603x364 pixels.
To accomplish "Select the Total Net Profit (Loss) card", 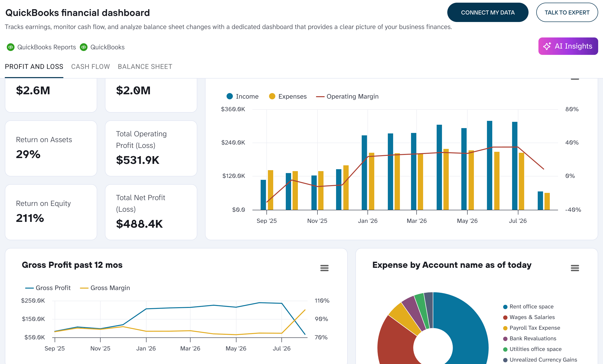I will [x=151, y=212].
